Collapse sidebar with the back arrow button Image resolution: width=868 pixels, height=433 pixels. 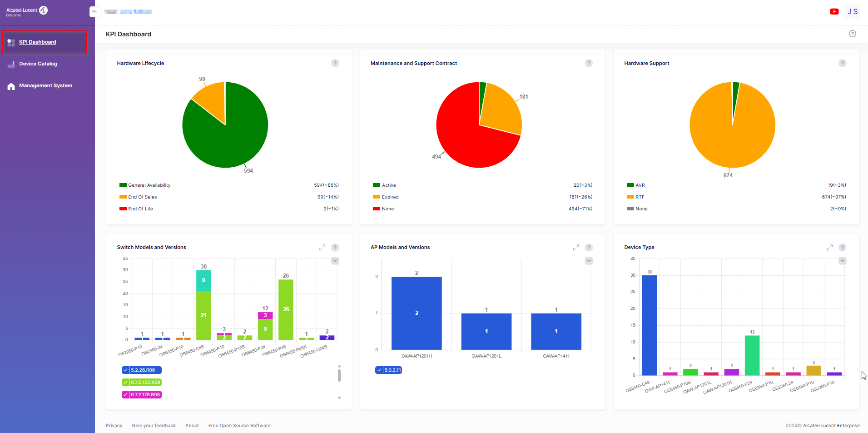(94, 12)
